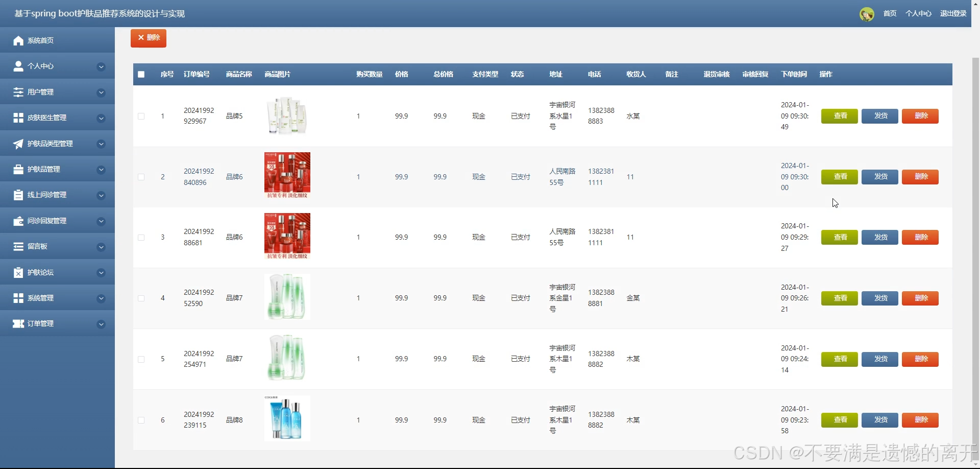Expand the 问诊回复管理 chevron
Screen dimensions: 980x469
(101, 221)
